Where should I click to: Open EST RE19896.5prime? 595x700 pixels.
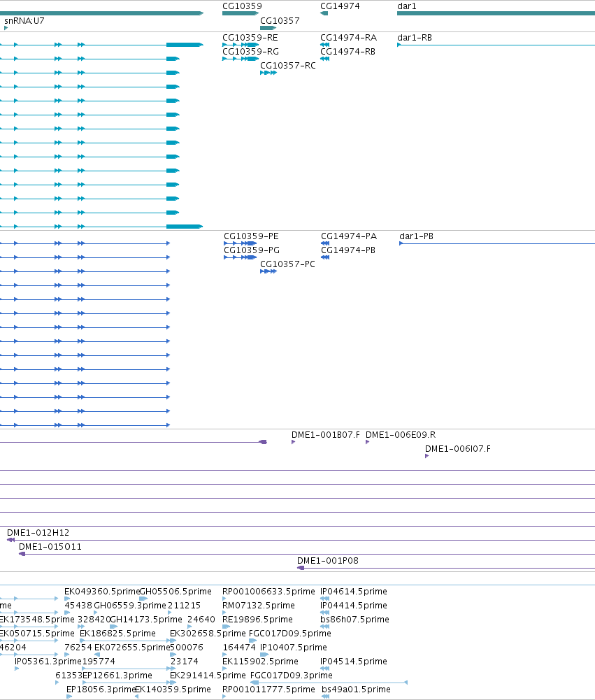pos(257,620)
